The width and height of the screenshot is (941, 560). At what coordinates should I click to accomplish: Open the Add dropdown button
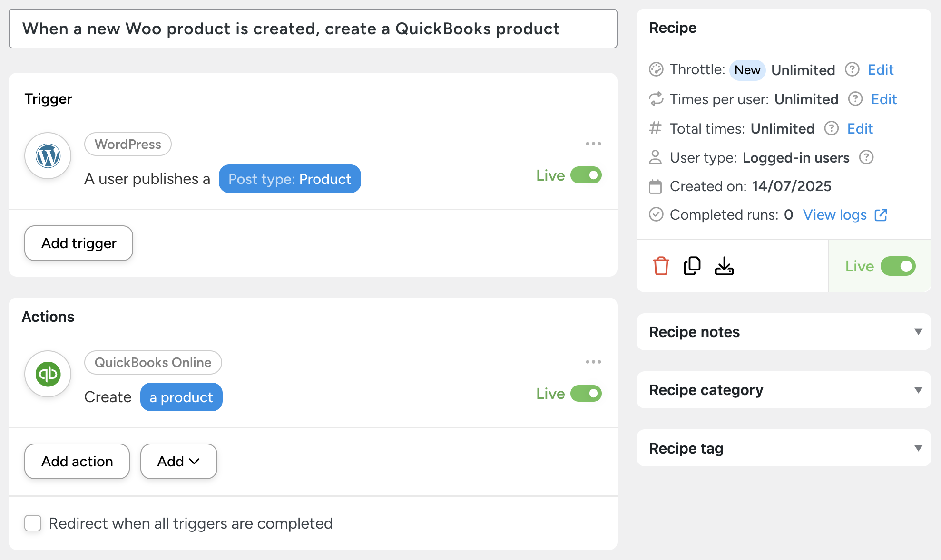tap(178, 461)
